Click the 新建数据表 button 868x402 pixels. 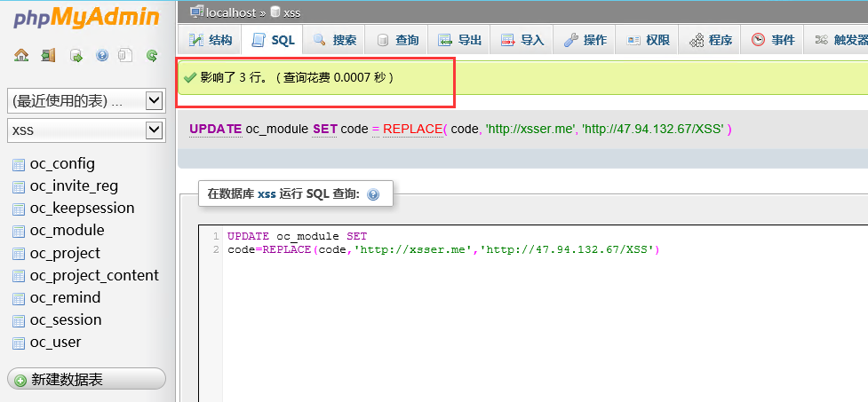86,379
